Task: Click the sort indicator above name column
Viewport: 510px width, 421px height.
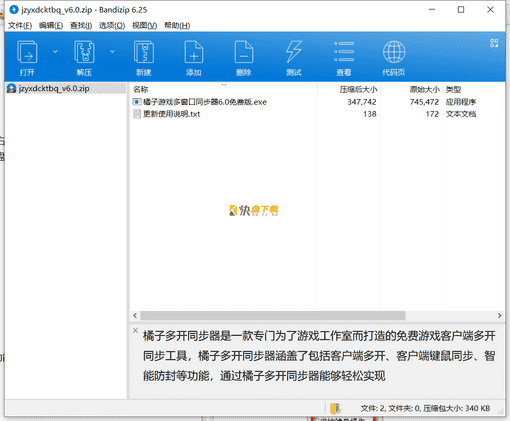Action: tap(224, 85)
